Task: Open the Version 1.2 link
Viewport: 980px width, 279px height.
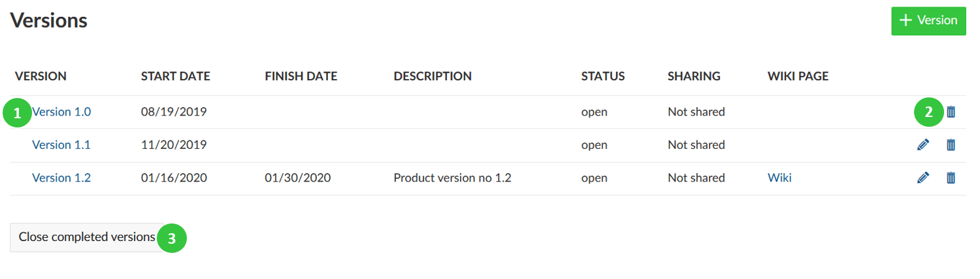Action: click(61, 178)
